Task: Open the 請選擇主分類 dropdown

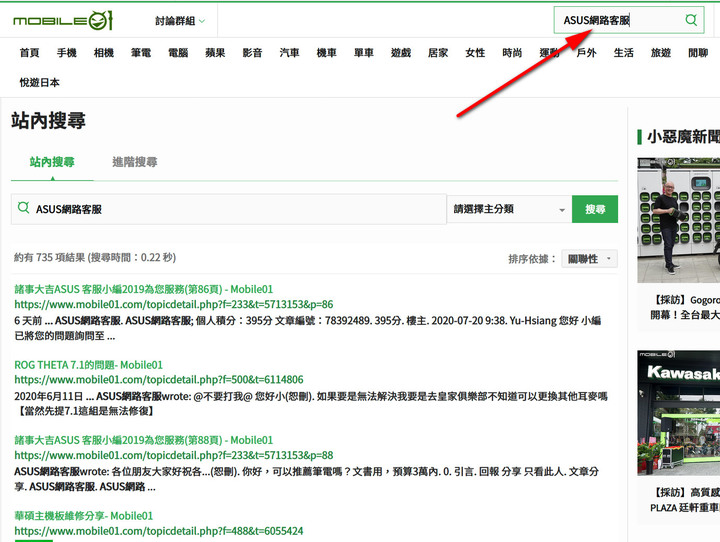Action: (x=509, y=209)
